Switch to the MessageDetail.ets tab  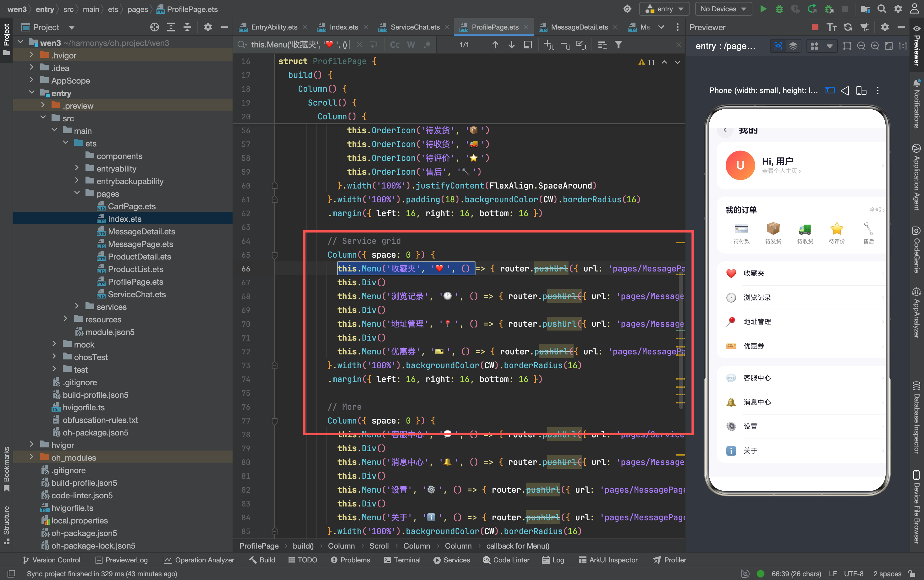pos(579,27)
